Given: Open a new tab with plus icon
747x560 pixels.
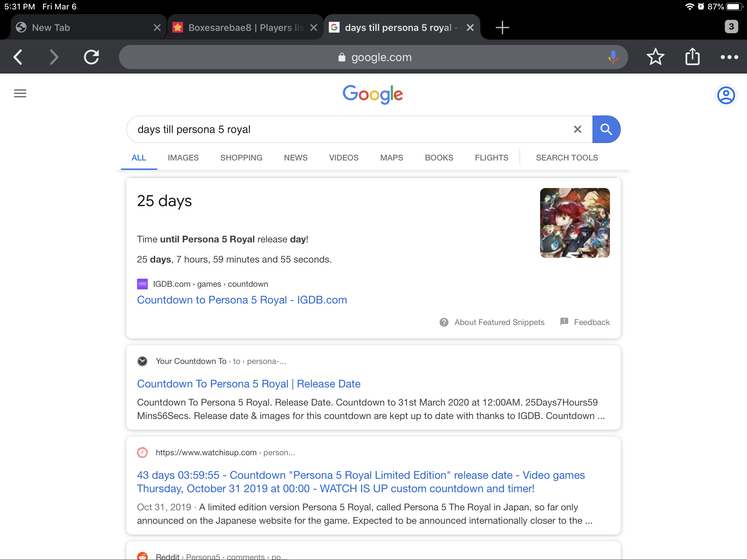Looking at the screenshot, I should 502,27.
